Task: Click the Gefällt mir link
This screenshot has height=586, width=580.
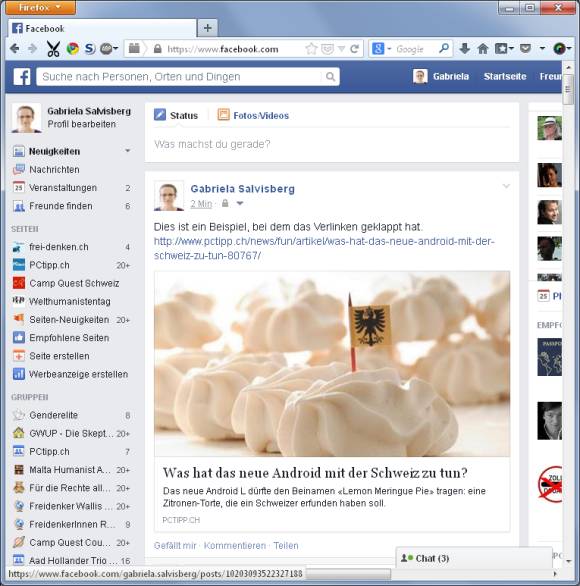Action: (175, 546)
